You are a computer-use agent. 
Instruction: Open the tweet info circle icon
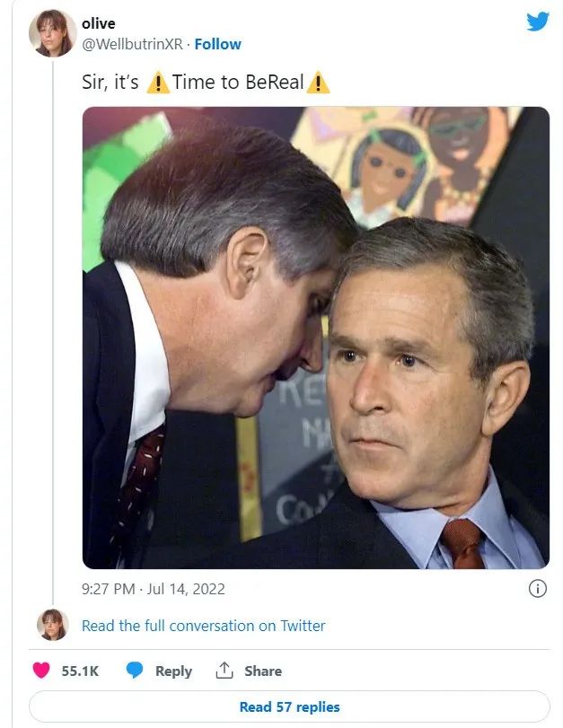537,589
